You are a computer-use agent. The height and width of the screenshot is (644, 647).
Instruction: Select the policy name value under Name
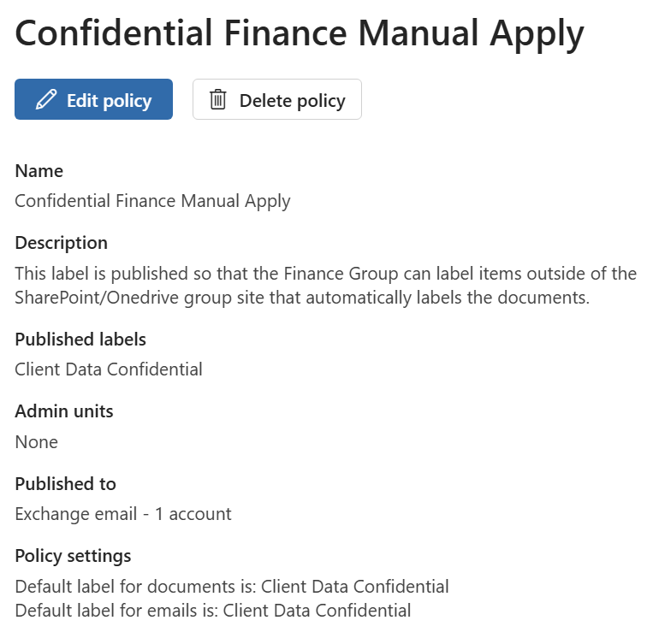pos(153,201)
